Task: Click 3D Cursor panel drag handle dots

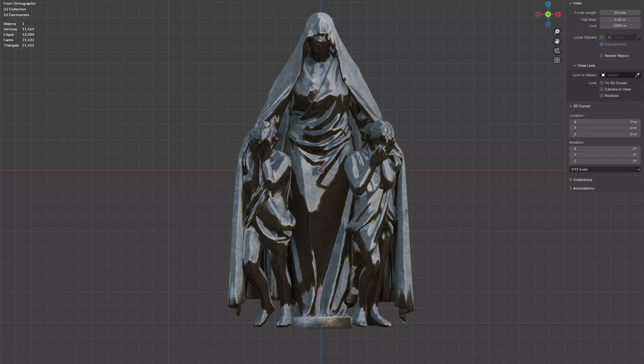Action: point(640,106)
